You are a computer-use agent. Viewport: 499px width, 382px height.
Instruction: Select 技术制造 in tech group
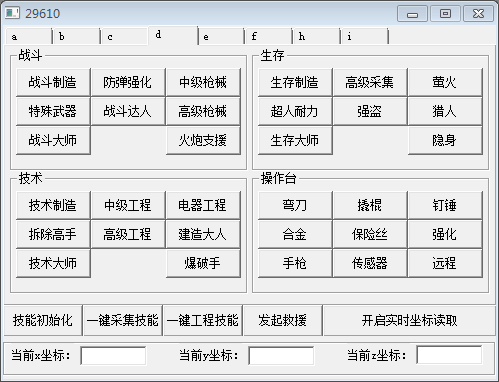click(x=53, y=205)
